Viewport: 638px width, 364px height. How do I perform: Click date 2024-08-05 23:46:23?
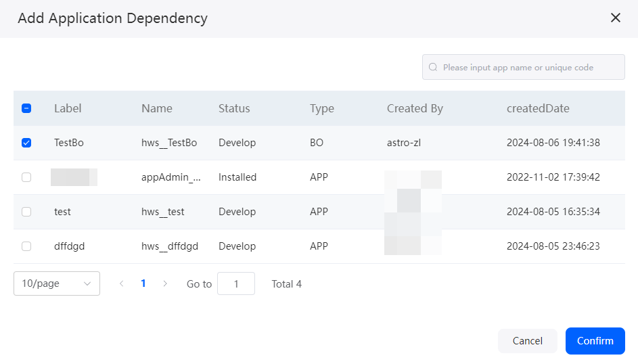pos(553,246)
